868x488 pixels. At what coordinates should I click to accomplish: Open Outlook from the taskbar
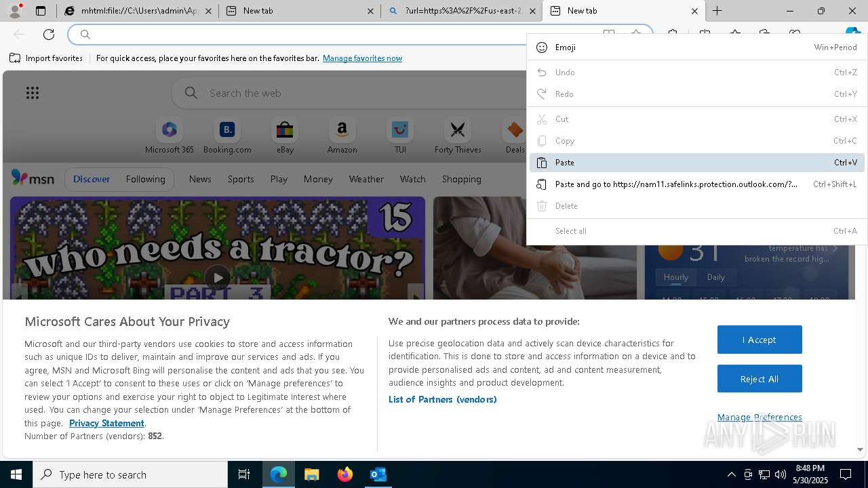(x=378, y=474)
